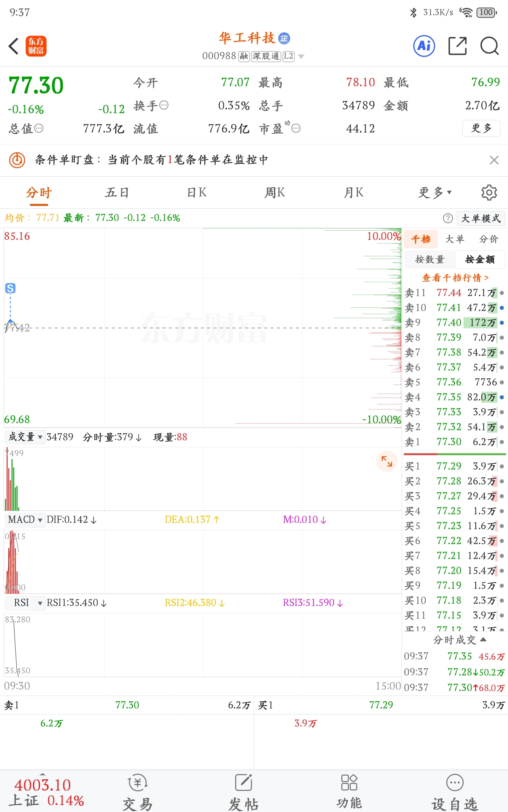Screen dimensions: 508x812
Task: Tap the 买11 77.15 3.9万 row
Action: 454,615
